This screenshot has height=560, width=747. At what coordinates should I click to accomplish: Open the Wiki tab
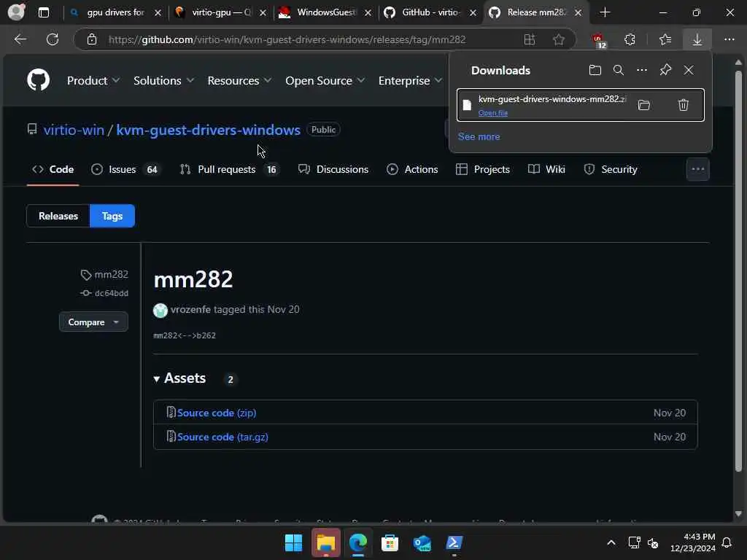(546, 169)
